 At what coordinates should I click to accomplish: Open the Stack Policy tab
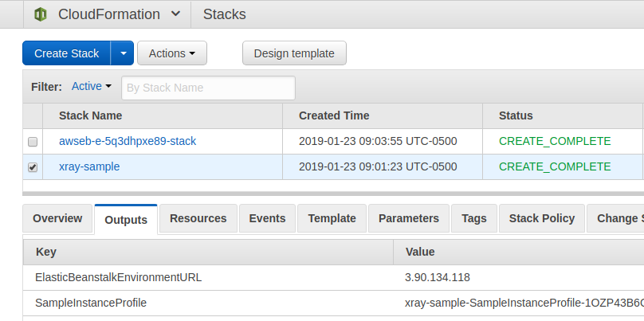tap(542, 218)
